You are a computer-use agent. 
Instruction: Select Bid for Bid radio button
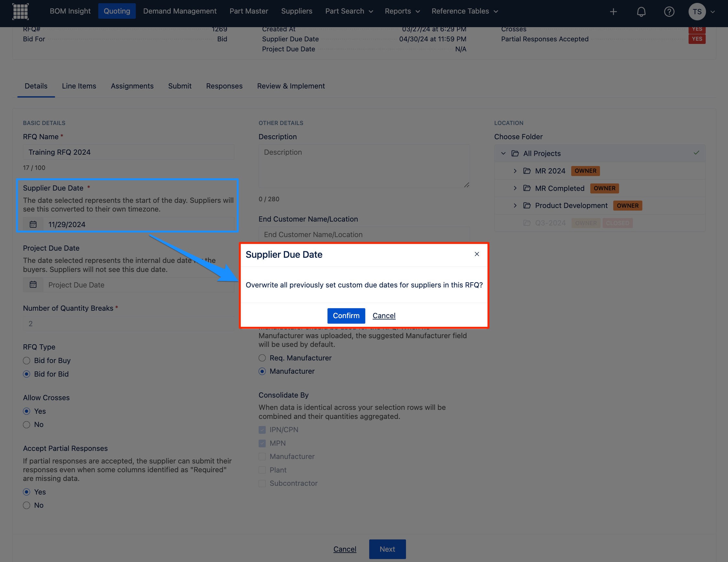[x=27, y=374]
